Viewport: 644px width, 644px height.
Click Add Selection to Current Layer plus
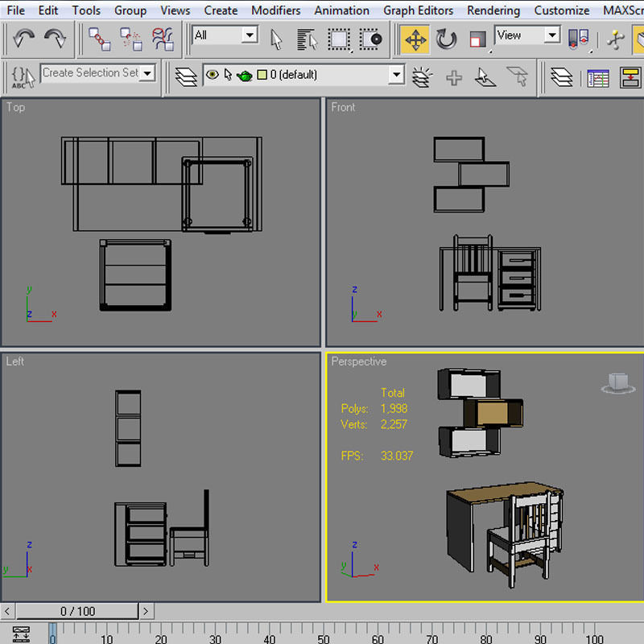[x=454, y=77]
